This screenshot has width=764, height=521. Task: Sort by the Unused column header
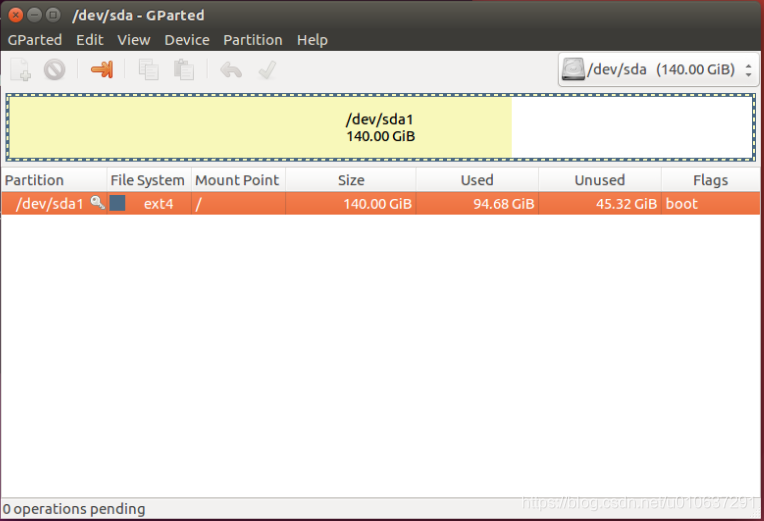[600, 180]
